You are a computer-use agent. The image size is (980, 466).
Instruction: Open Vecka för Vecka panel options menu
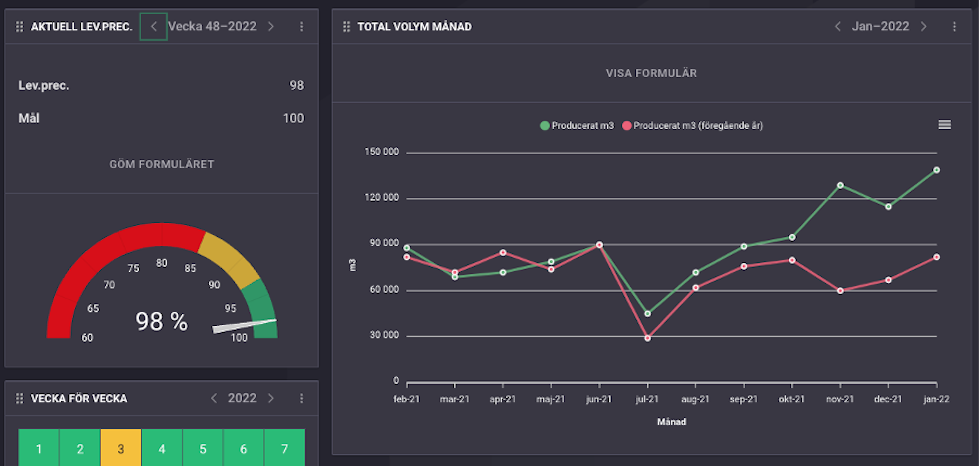(x=301, y=399)
